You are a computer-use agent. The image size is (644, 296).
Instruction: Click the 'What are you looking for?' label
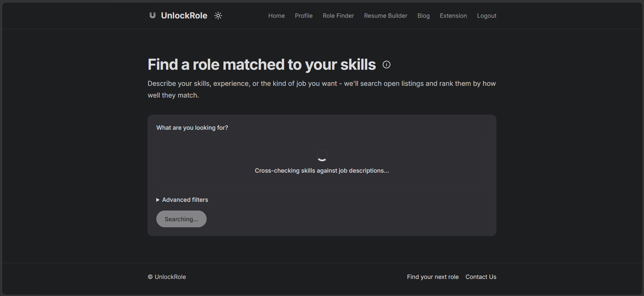click(192, 128)
